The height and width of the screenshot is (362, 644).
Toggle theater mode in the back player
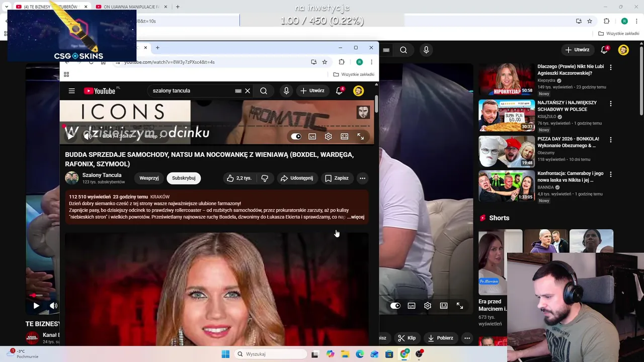click(x=444, y=306)
